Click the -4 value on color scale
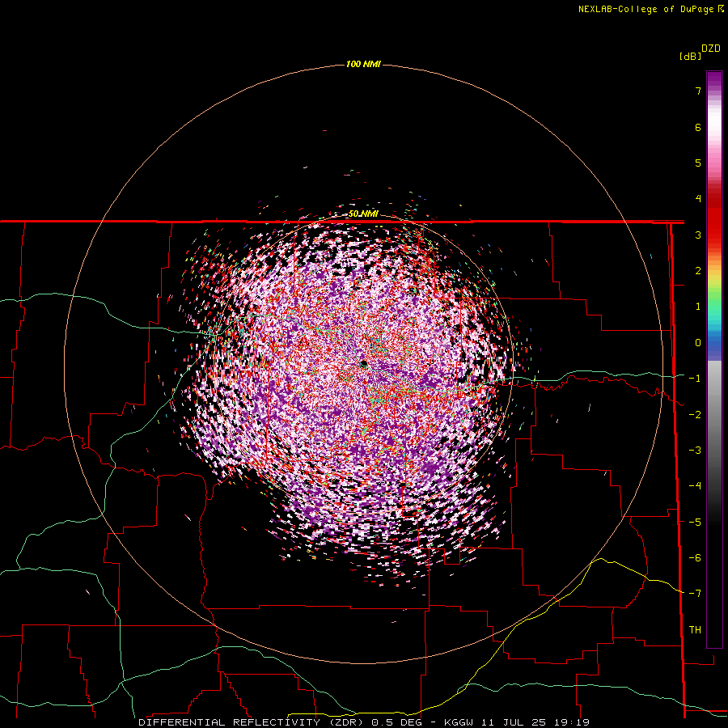Screen dimensions: 728x728 (x=695, y=486)
